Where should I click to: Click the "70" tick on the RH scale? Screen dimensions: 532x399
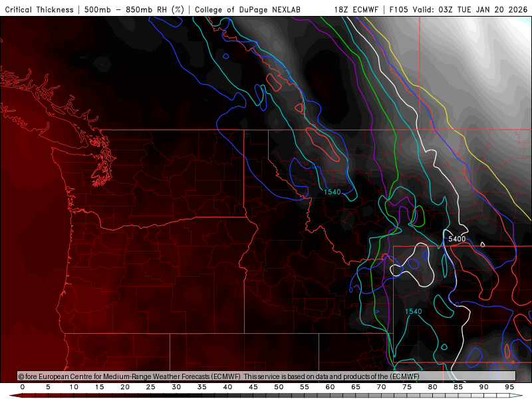(381, 387)
